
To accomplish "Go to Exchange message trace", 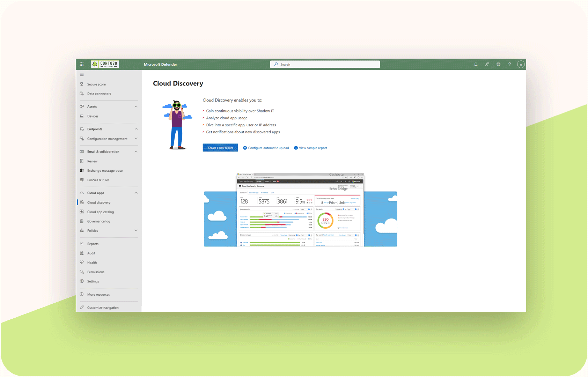I will point(105,171).
